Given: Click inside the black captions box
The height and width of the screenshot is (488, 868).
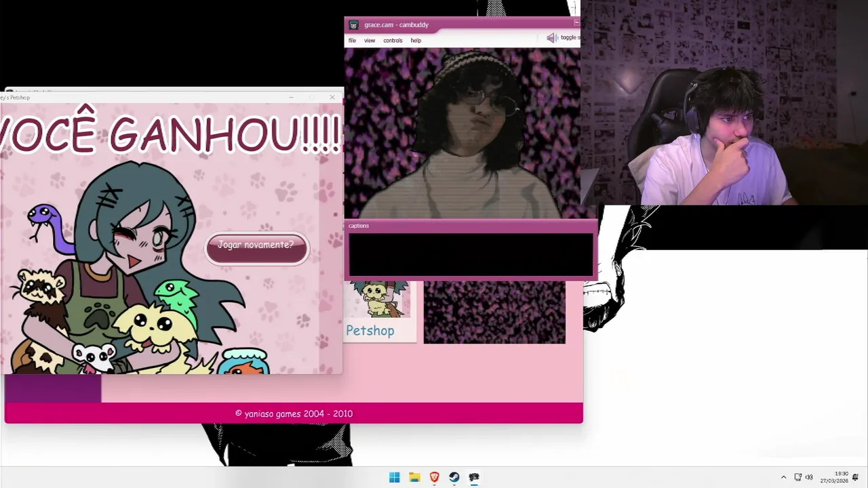Looking at the screenshot, I should coord(471,255).
